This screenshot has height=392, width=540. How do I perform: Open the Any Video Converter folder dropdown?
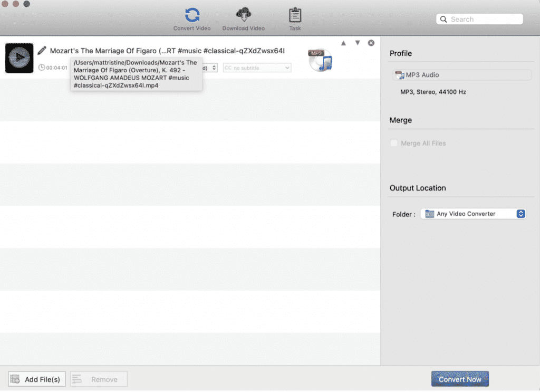pyautogui.click(x=473, y=214)
